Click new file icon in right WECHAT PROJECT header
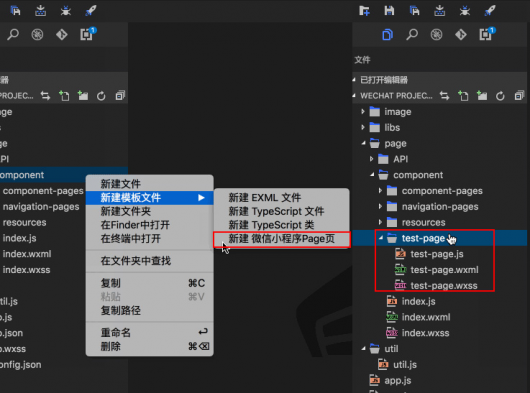 [463, 96]
